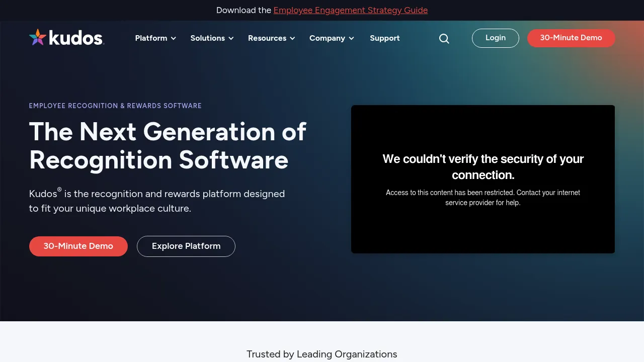The height and width of the screenshot is (362, 644).
Task: Expand the Platform dropdown chevron
Action: coord(174,38)
